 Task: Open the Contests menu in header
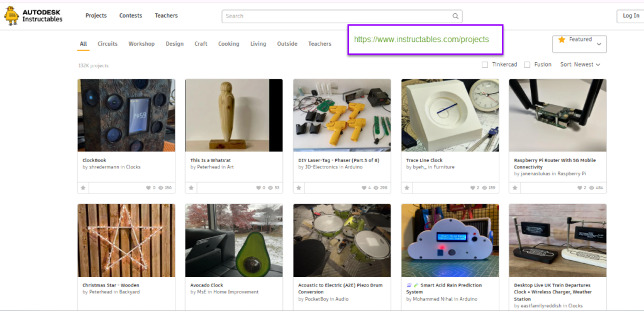click(x=131, y=16)
